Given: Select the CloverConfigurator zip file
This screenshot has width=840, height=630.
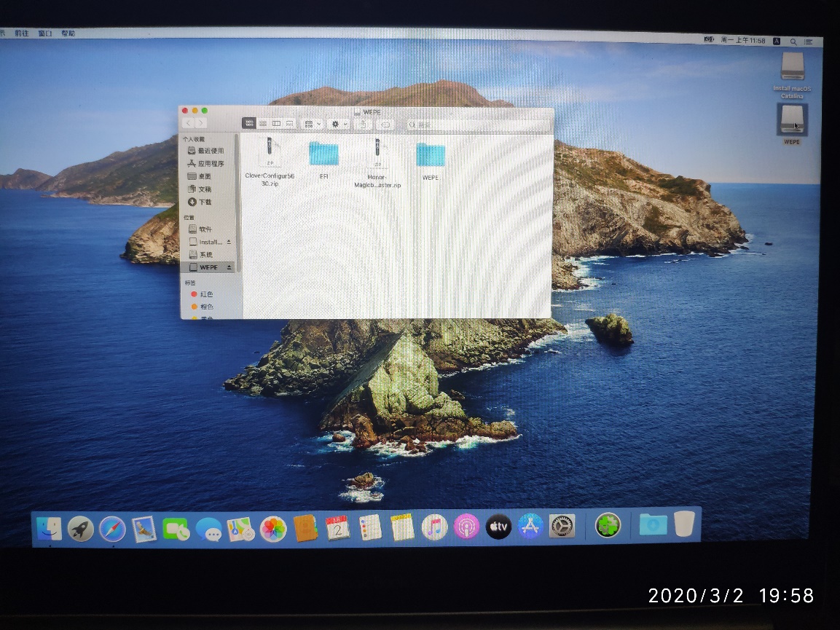Looking at the screenshot, I should 270,162.
